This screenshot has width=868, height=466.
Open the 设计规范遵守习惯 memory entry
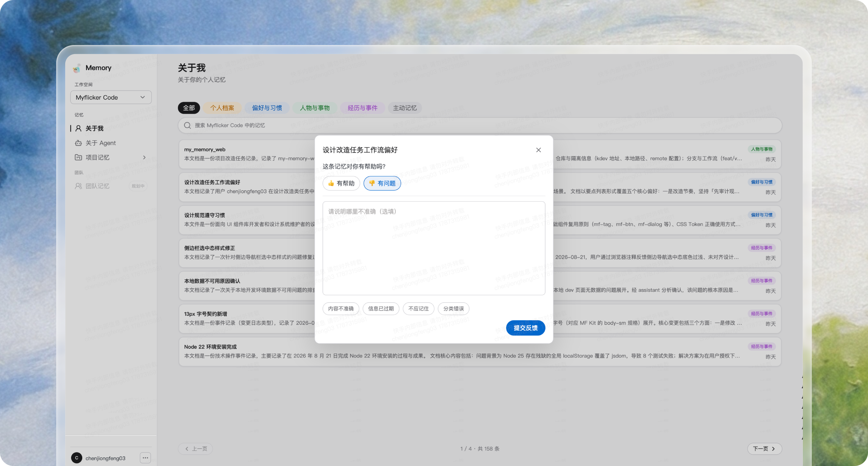[480, 220]
